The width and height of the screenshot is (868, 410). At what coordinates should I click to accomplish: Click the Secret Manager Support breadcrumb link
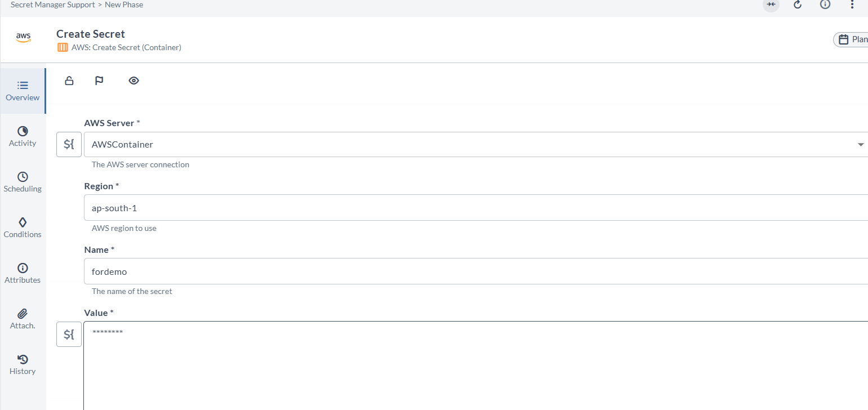[52, 5]
